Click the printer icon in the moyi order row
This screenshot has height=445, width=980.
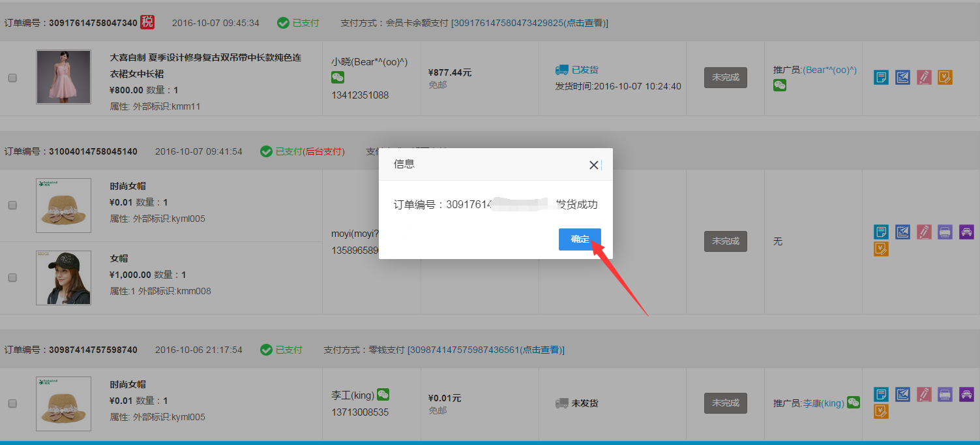[x=945, y=232]
